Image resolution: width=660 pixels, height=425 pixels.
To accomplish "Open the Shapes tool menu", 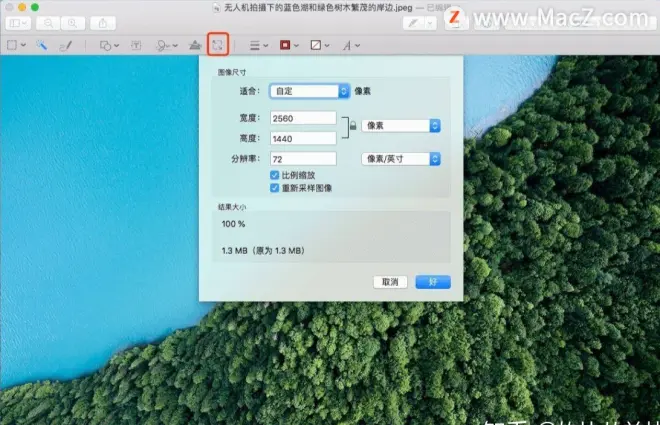I will (109, 45).
